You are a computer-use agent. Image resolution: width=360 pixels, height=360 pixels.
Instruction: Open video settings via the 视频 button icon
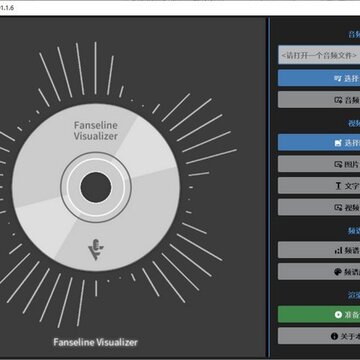(x=338, y=207)
